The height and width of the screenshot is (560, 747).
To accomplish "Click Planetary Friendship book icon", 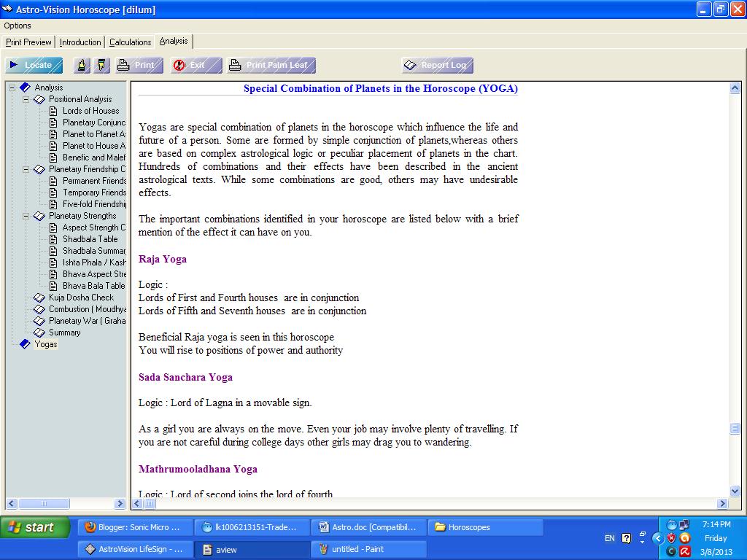I will (x=39, y=169).
